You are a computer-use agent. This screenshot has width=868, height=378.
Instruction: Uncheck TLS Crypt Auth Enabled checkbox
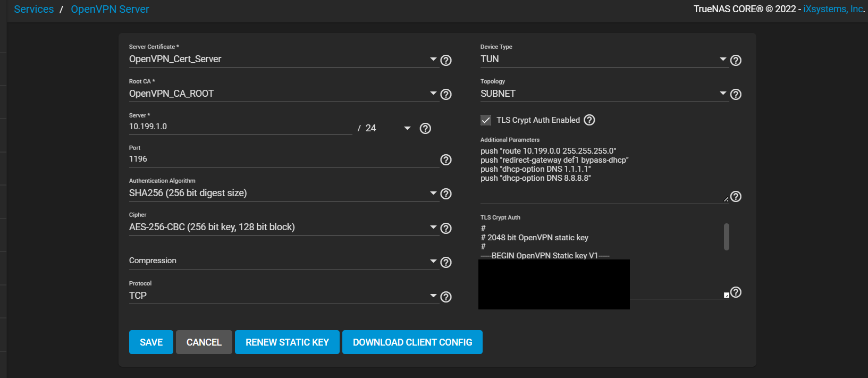tap(486, 120)
